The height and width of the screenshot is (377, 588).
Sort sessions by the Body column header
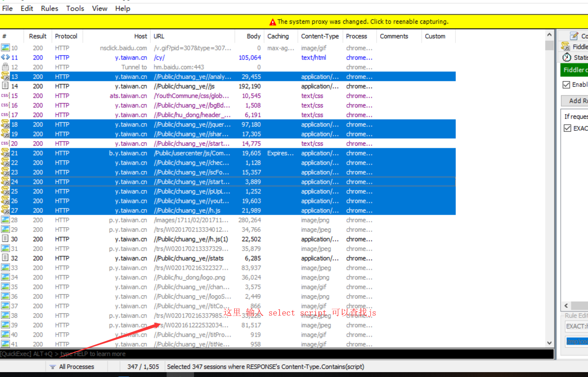coord(249,36)
